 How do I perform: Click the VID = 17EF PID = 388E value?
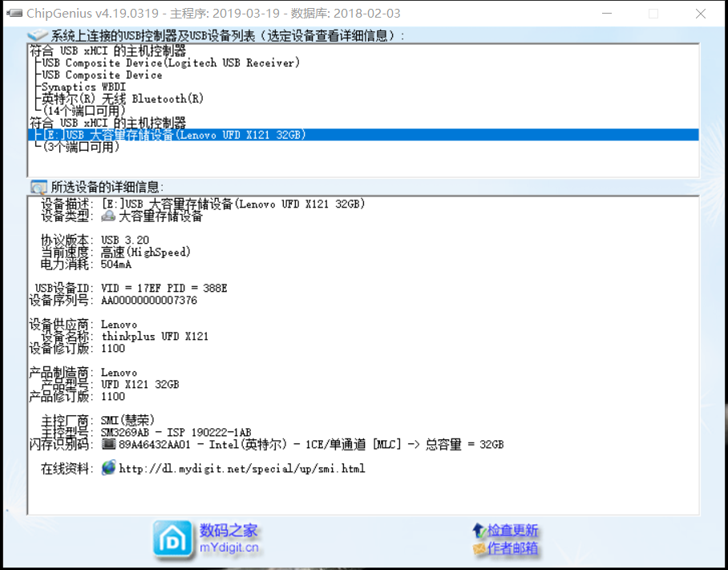(x=164, y=289)
